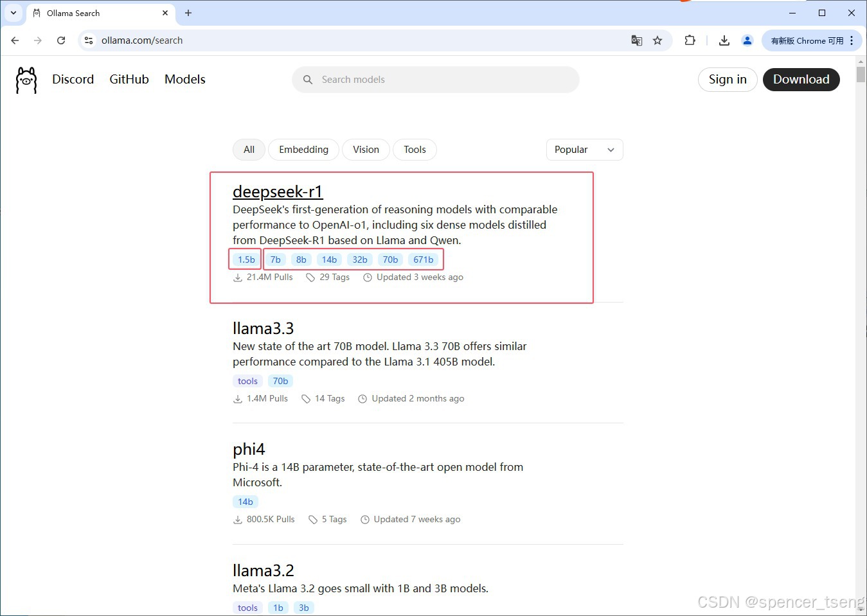Open the Discord link
Viewport: 867px width, 616px height.
[x=73, y=79]
